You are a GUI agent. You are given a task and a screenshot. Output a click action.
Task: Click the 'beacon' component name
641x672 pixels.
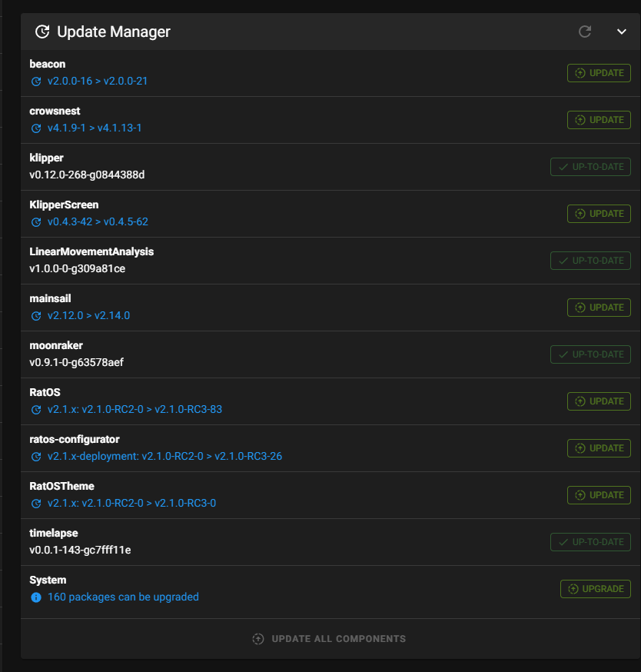pyautogui.click(x=48, y=65)
